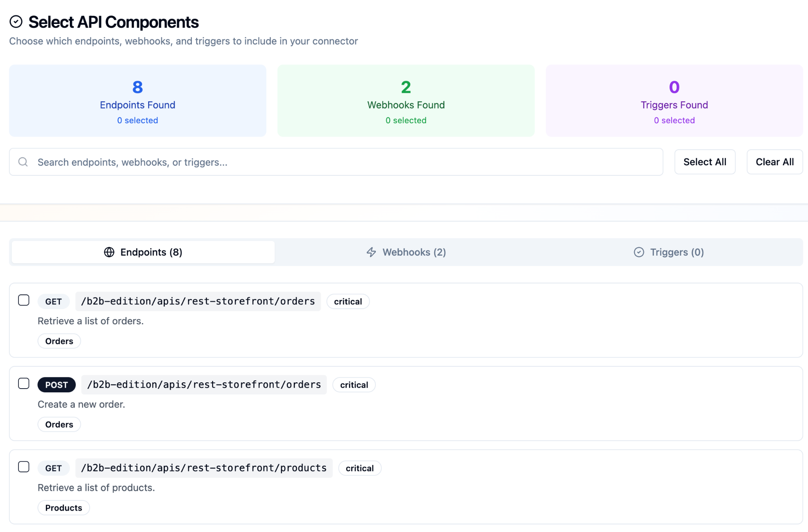Click the Select All button
Viewport: 808px width, 532px height.
click(x=705, y=162)
